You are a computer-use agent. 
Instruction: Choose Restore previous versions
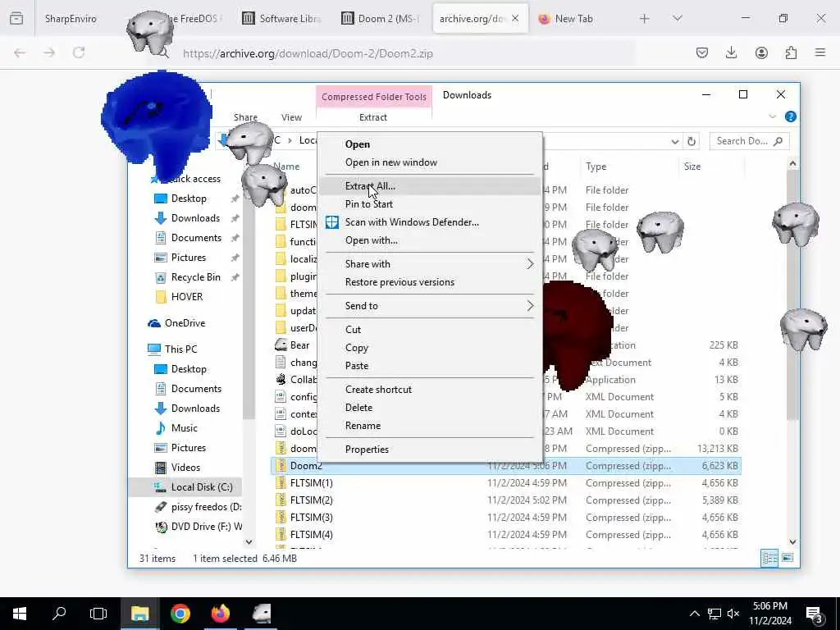(x=428, y=282)
